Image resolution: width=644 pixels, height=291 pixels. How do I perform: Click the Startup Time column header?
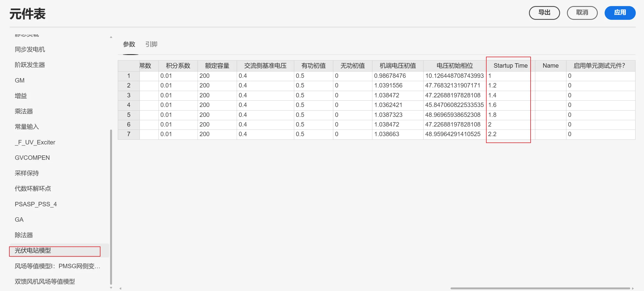click(x=510, y=65)
